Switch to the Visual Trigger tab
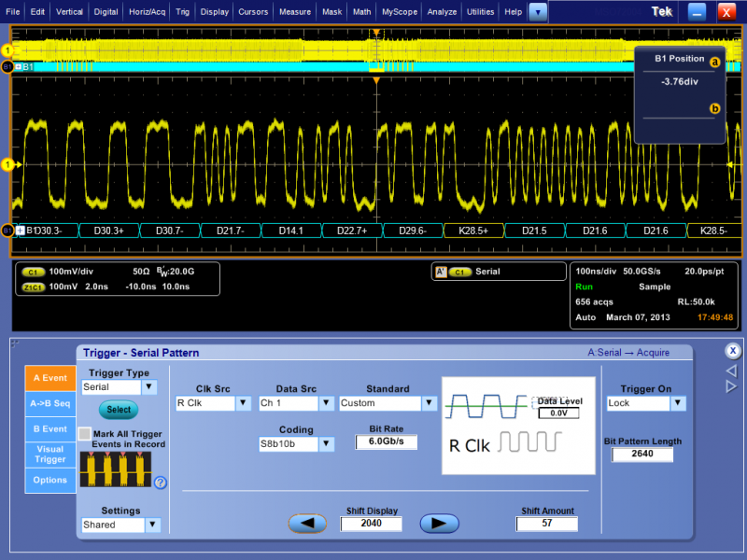The image size is (747, 560). point(50,455)
